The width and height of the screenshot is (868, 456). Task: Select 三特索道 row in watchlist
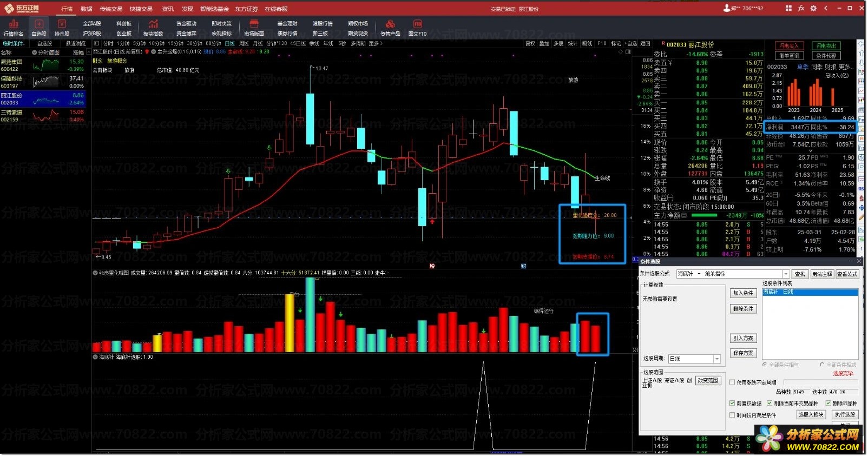coord(43,116)
